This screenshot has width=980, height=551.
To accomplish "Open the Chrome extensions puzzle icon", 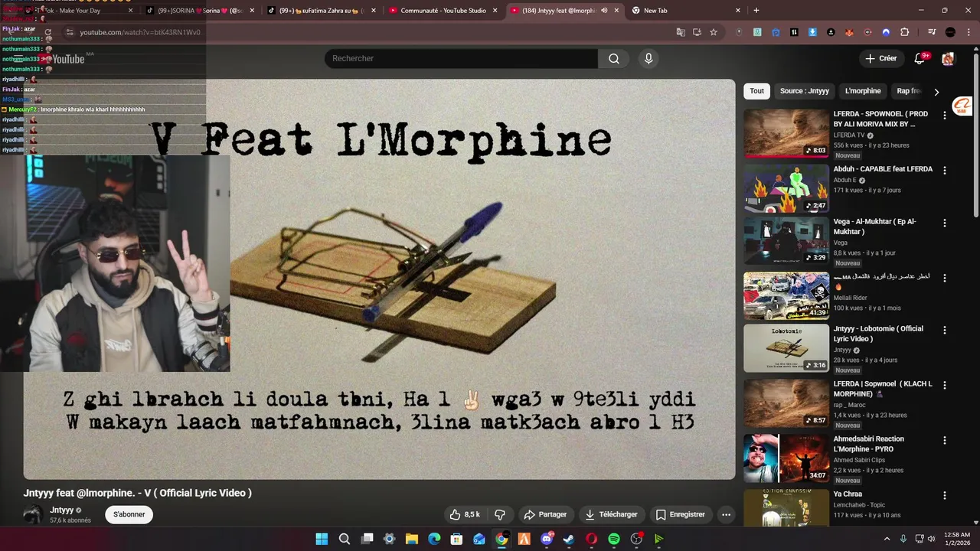I will pos(904,32).
